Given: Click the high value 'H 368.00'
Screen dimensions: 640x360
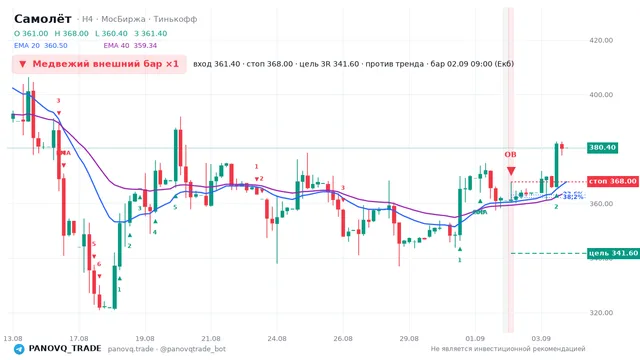Looking at the screenshot, I should 71,33.
